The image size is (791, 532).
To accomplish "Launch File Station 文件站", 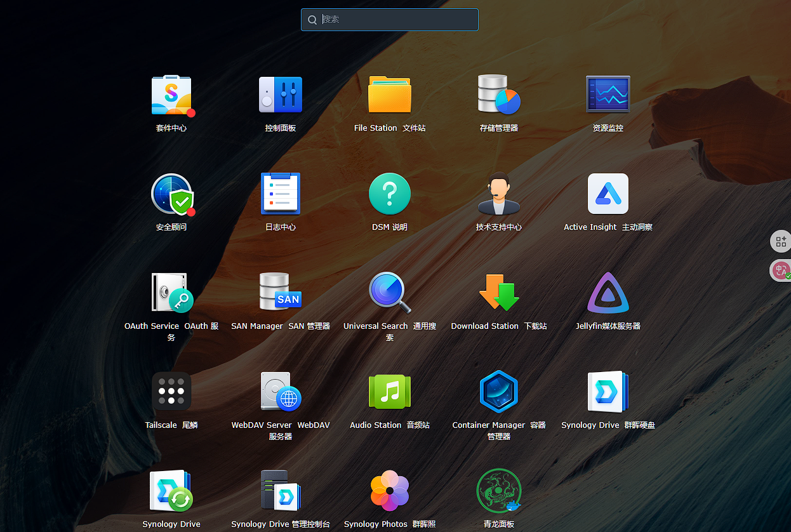I will [x=390, y=95].
